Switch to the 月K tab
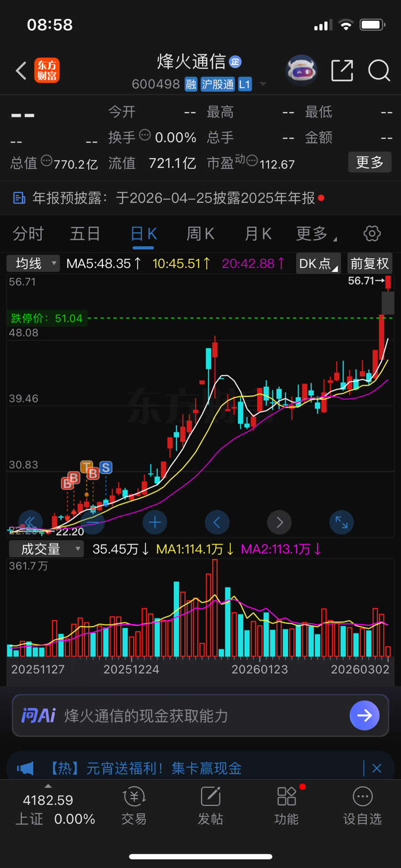 258,233
